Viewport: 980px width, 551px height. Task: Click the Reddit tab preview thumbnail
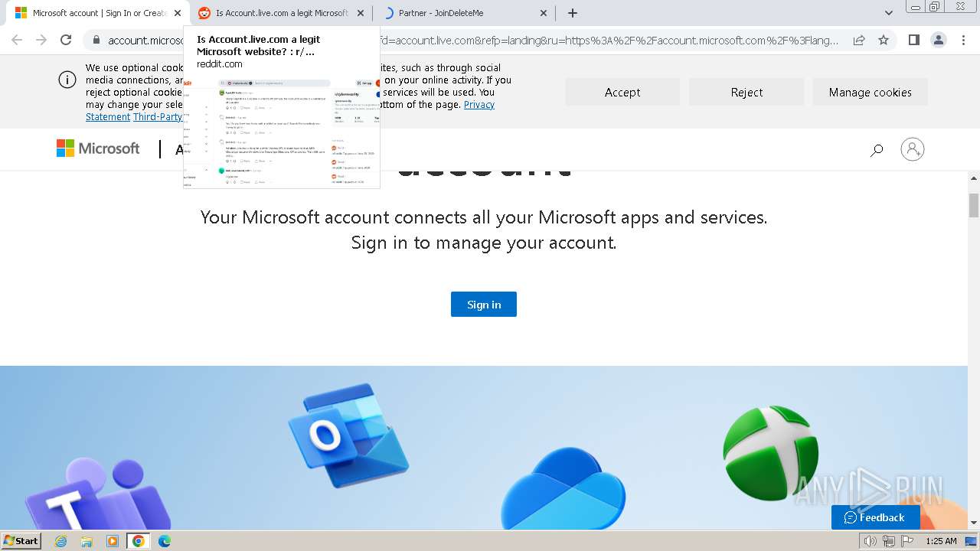click(282, 133)
